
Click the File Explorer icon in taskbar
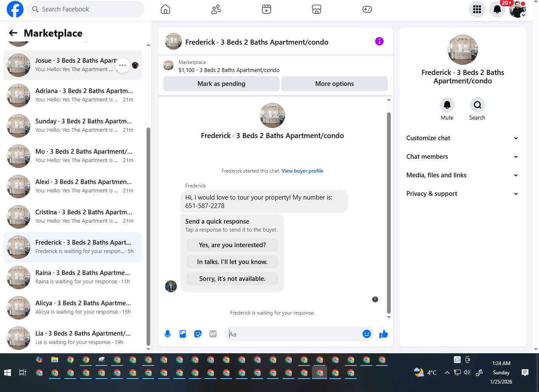[x=55, y=360]
